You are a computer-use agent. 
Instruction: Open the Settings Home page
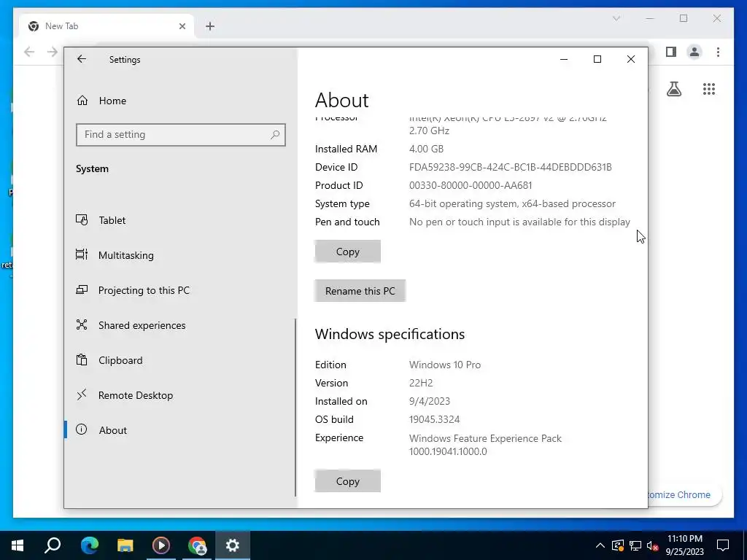point(112,101)
